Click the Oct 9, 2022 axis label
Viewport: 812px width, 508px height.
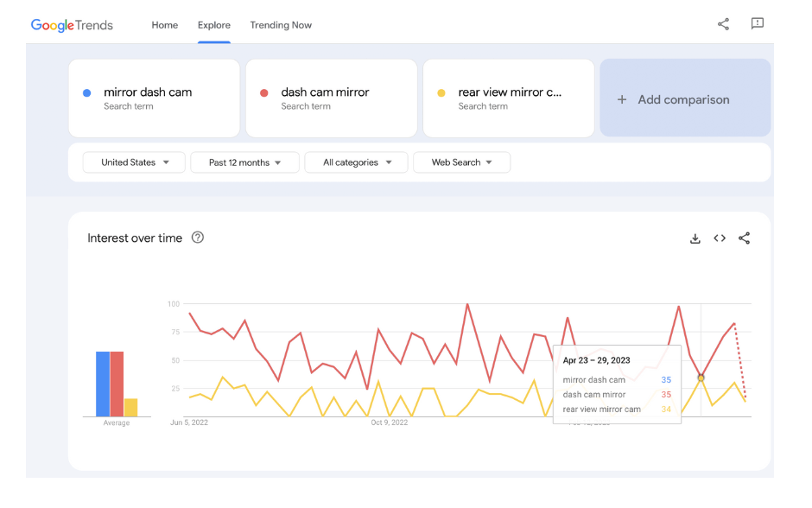tap(390, 422)
